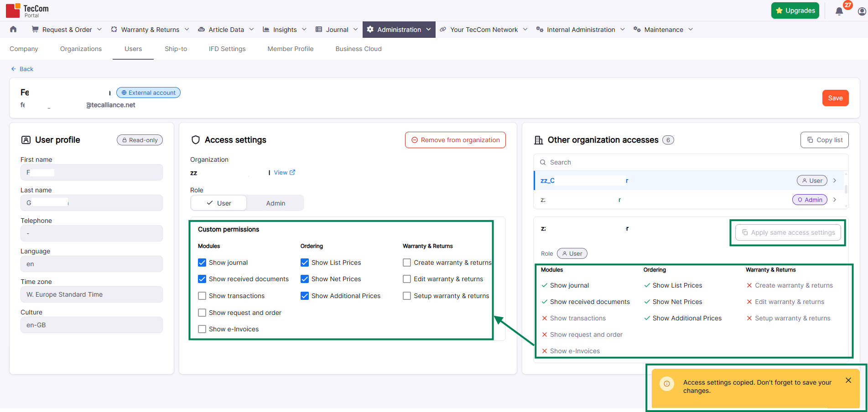
Task: Click the building icon beside Other organization accesses
Action: (x=539, y=140)
